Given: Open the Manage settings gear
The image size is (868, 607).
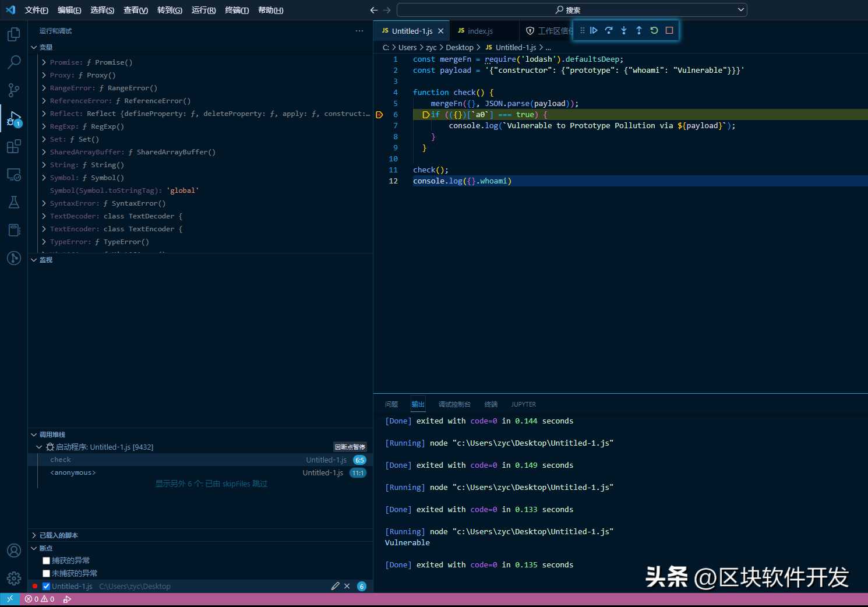Looking at the screenshot, I should point(14,578).
